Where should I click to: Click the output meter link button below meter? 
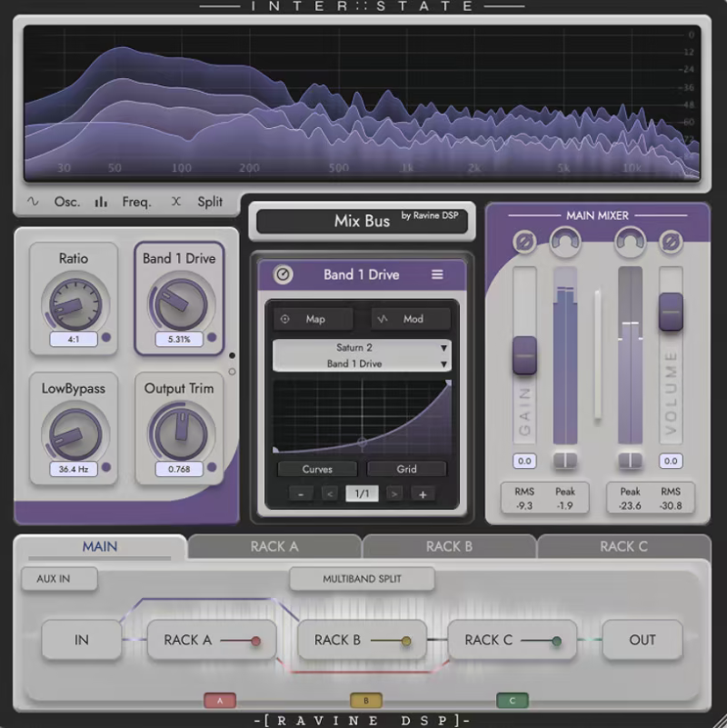630,461
